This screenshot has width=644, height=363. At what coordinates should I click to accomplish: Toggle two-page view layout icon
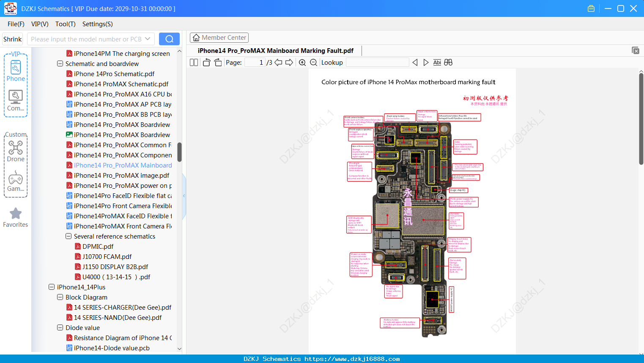click(194, 62)
